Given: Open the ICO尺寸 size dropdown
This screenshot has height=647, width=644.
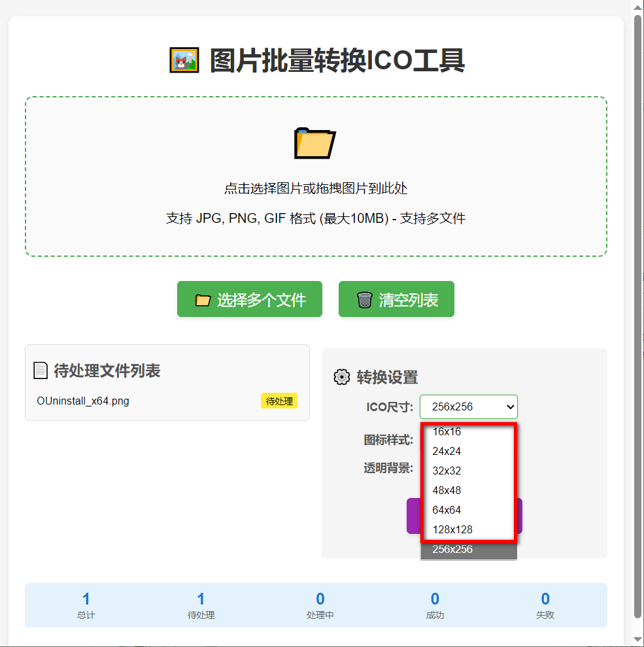Looking at the screenshot, I should point(468,406).
